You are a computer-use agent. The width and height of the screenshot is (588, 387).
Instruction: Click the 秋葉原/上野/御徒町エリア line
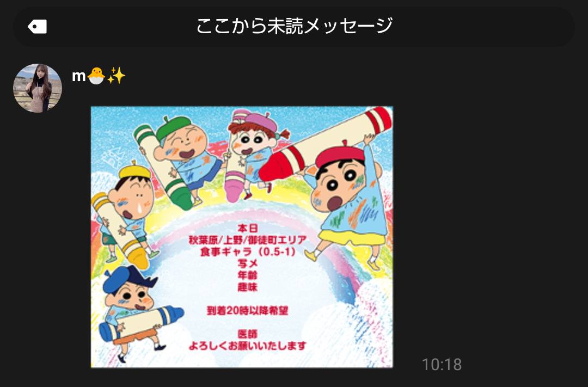[248, 240]
